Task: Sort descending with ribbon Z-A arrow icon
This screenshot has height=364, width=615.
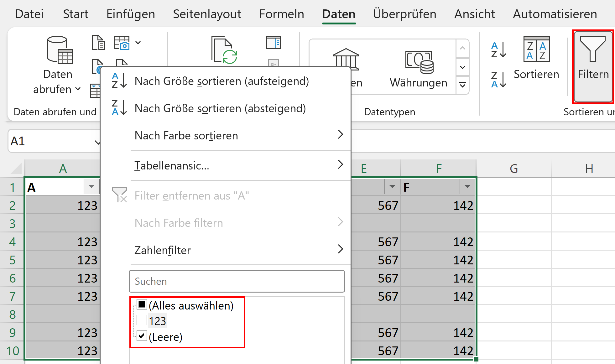Action: [499, 80]
